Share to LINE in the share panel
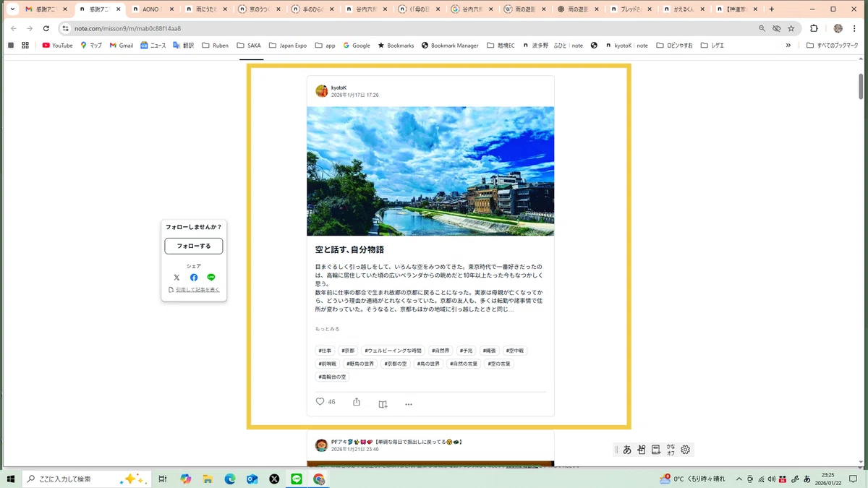Image resolution: width=868 pixels, height=488 pixels. (x=211, y=277)
